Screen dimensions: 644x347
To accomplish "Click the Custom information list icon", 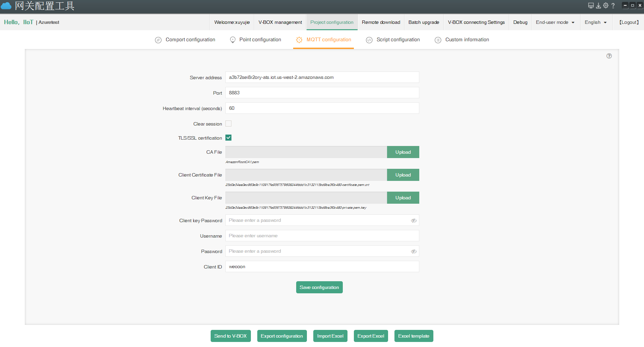I will point(438,40).
